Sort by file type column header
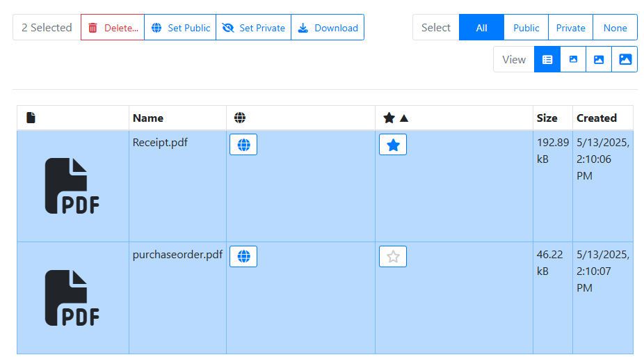This screenshot has height=364, width=644. pos(31,118)
